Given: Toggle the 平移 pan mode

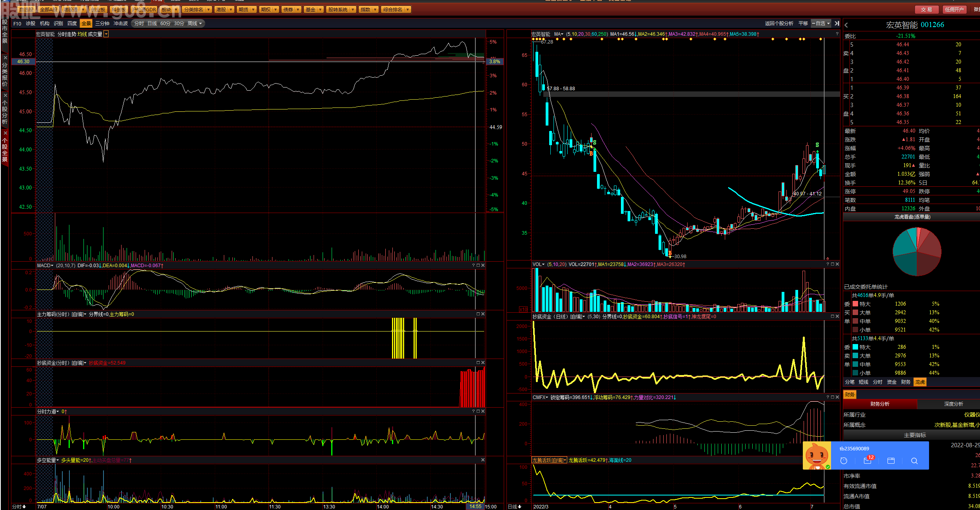Looking at the screenshot, I should [x=803, y=24].
